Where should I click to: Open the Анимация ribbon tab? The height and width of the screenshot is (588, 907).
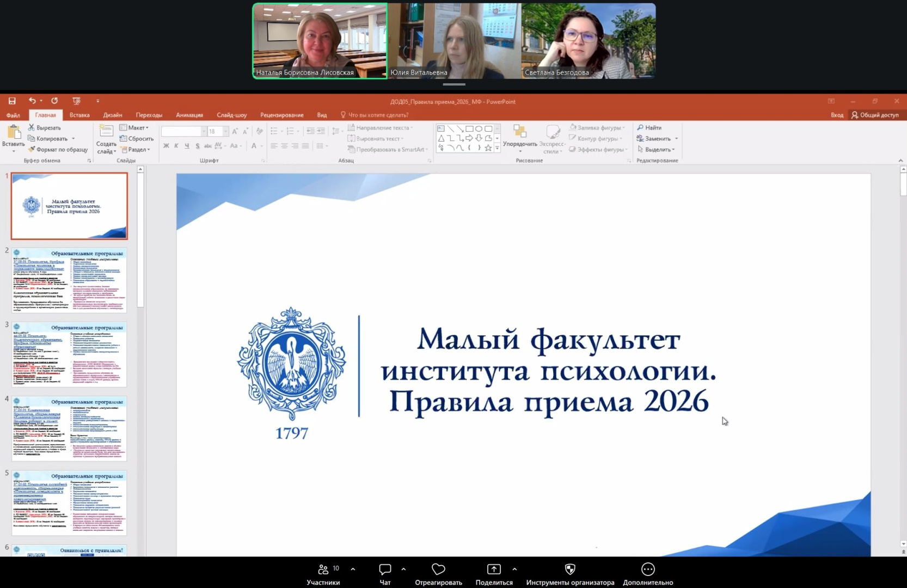[x=189, y=115]
